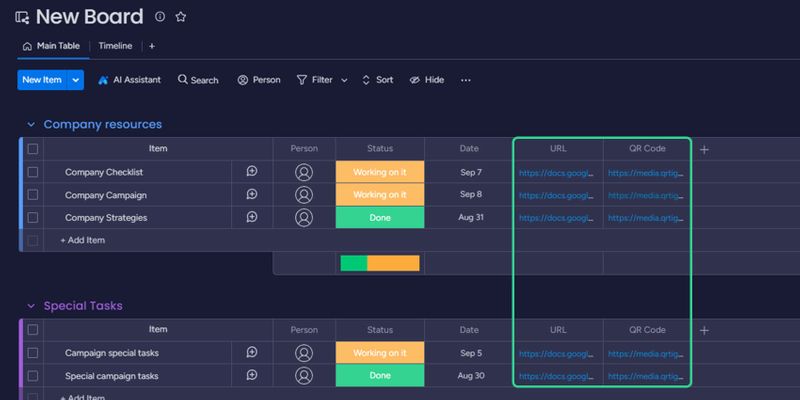Image resolution: width=800 pixels, height=400 pixels.
Task: Assign person for Company Strategies
Action: [304, 217]
